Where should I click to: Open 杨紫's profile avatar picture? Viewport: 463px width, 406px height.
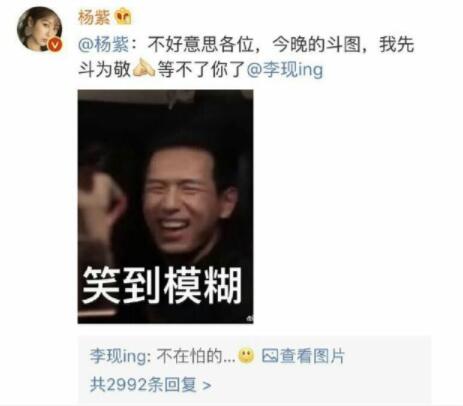pyautogui.click(x=40, y=29)
